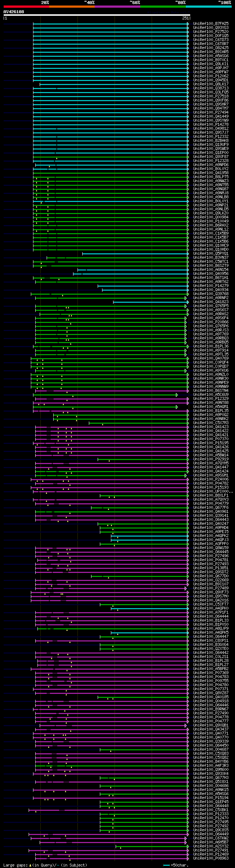Select hit label UniRef100_B1PL36
Viewport: 235px width, 868px height.
[x=211, y=346]
